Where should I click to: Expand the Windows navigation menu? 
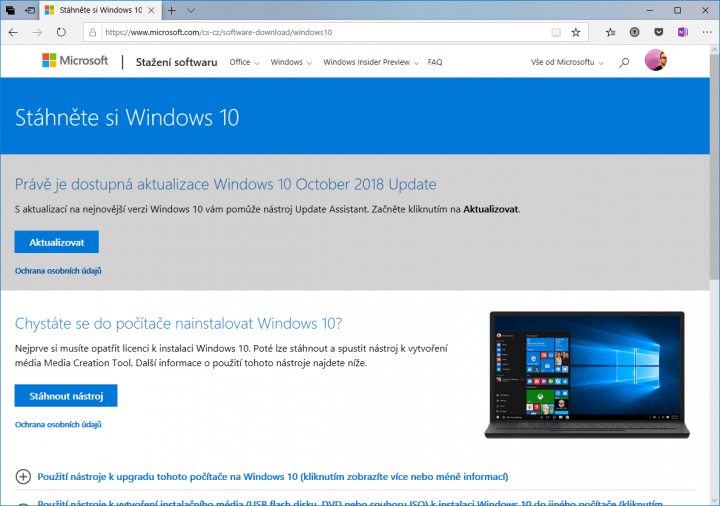point(291,62)
